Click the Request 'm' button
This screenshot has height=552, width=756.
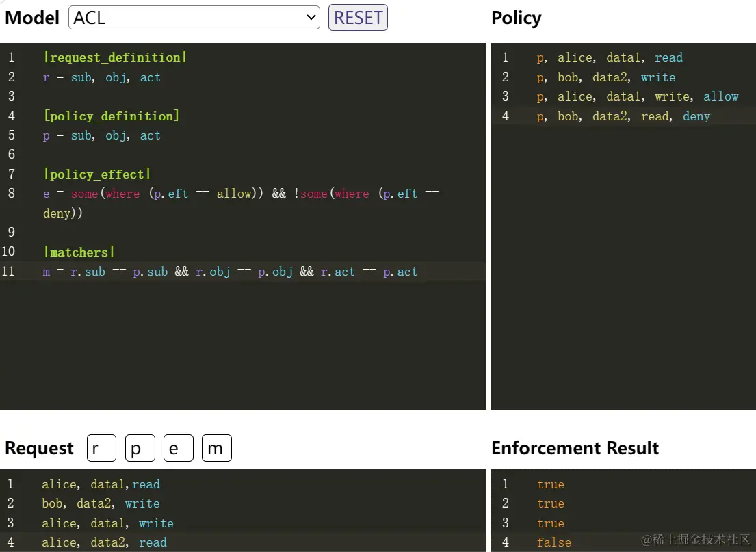pyautogui.click(x=216, y=448)
